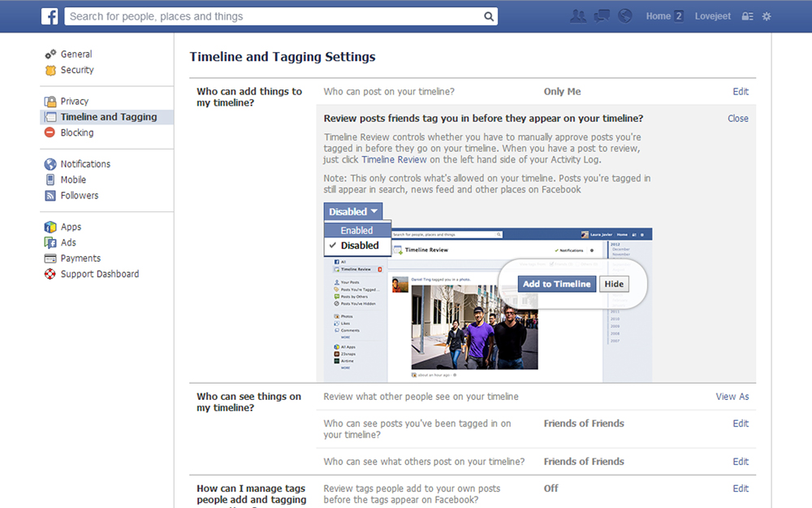Screen dimensions: 812x508
Task: Click "Only Me" setting value
Action: 562,91
